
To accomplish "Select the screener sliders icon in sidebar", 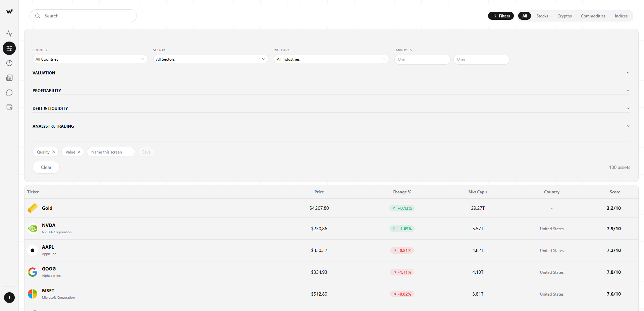I will [9, 48].
